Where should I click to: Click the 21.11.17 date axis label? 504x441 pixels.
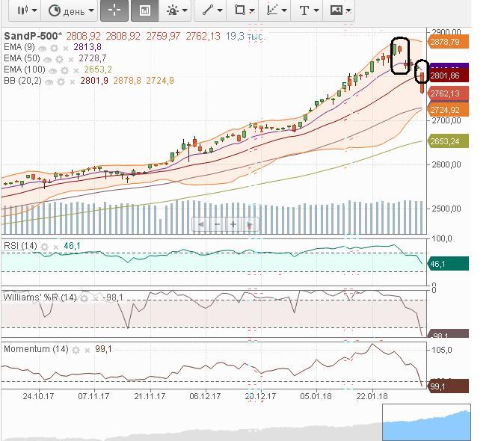(x=150, y=396)
